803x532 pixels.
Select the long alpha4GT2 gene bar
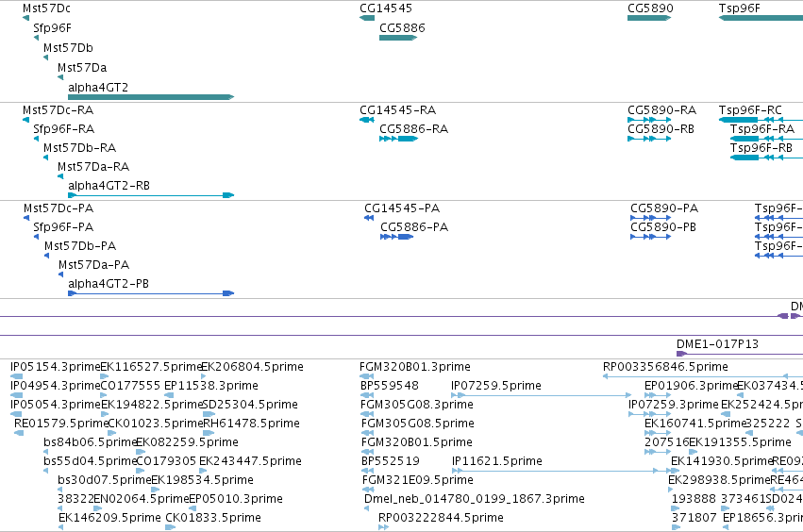coord(151,97)
